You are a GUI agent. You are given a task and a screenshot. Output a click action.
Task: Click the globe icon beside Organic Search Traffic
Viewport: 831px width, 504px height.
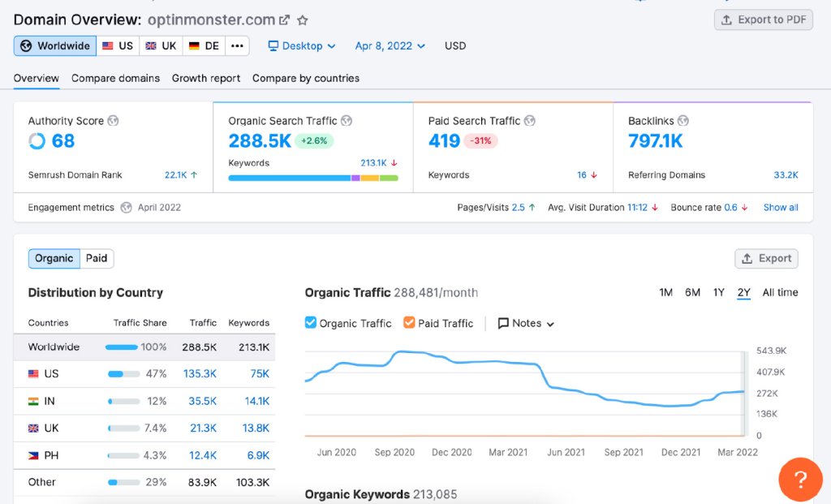[x=347, y=121]
